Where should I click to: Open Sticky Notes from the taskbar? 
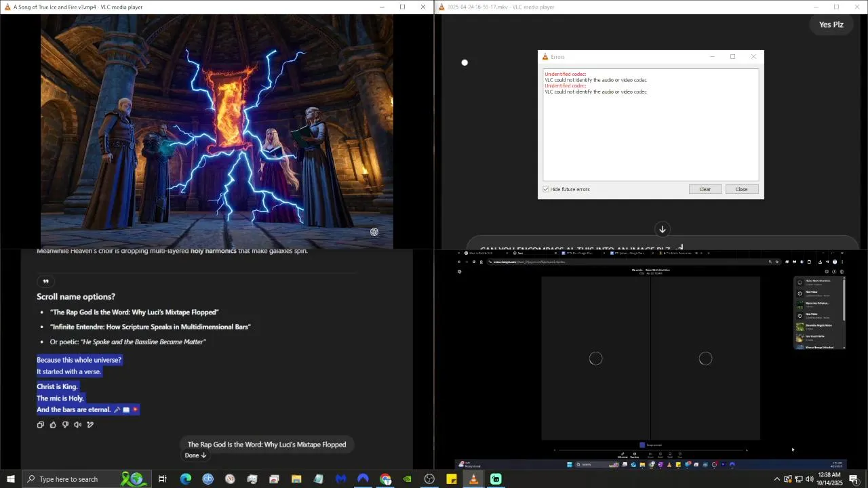pyautogui.click(x=452, y=479)
